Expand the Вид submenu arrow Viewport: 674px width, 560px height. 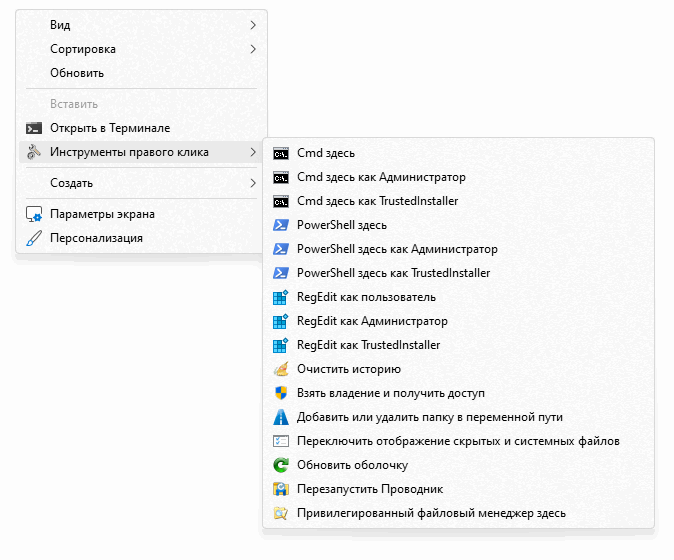tap(253, 25)
